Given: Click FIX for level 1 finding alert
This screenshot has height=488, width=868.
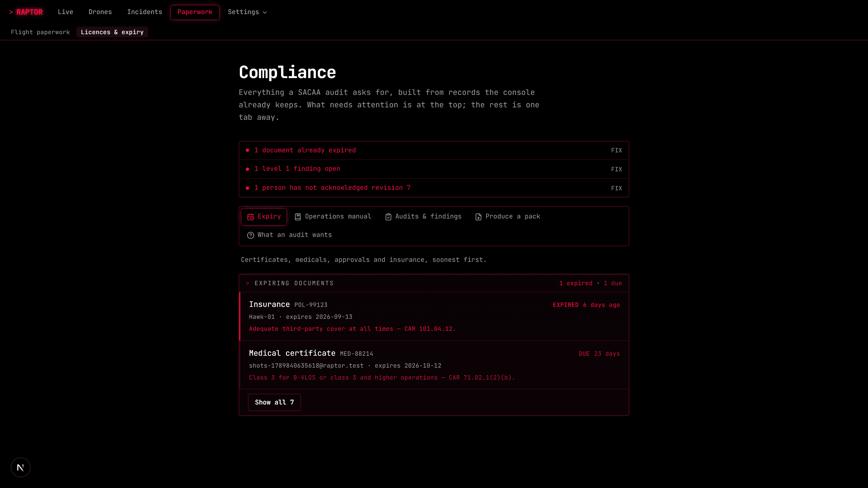Looking at the screenshot, I should [x=616, y=169].
